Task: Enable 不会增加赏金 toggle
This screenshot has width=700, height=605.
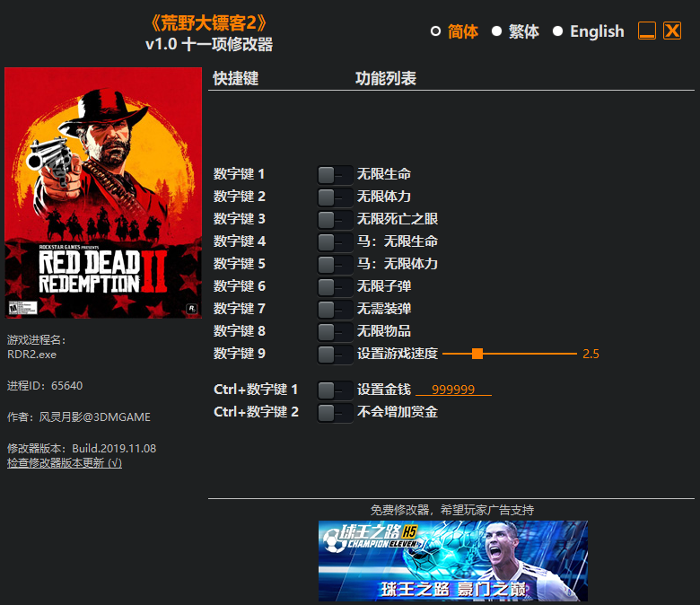Action: click(x=335, y=413)
